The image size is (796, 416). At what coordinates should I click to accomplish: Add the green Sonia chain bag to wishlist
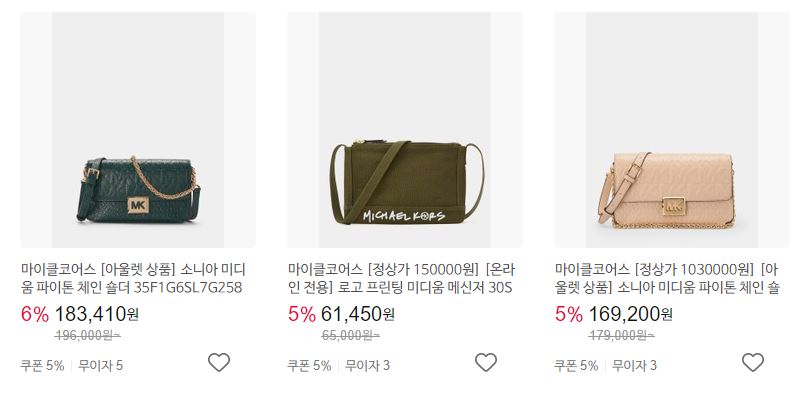(219, 363)
